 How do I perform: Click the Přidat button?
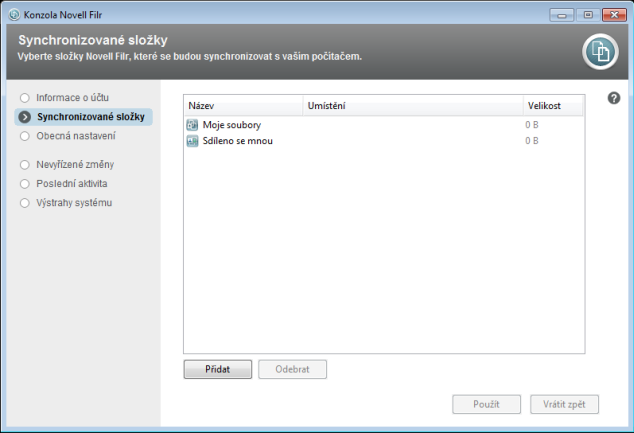tap(218, 369)
